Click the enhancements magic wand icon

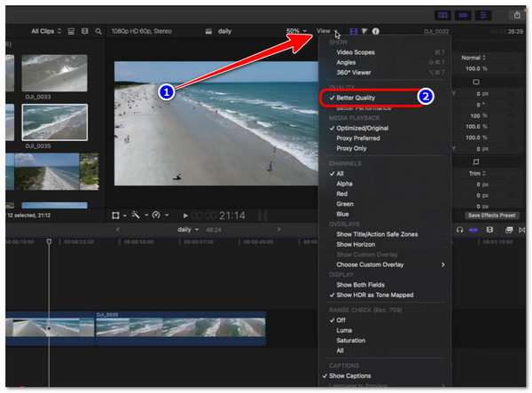click(136, 215)
